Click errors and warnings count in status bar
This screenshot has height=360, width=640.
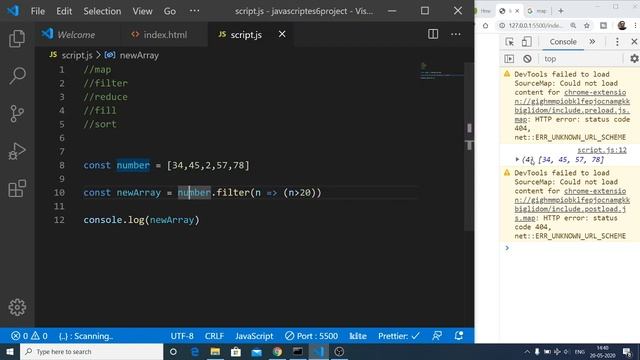tap(29, 336)
